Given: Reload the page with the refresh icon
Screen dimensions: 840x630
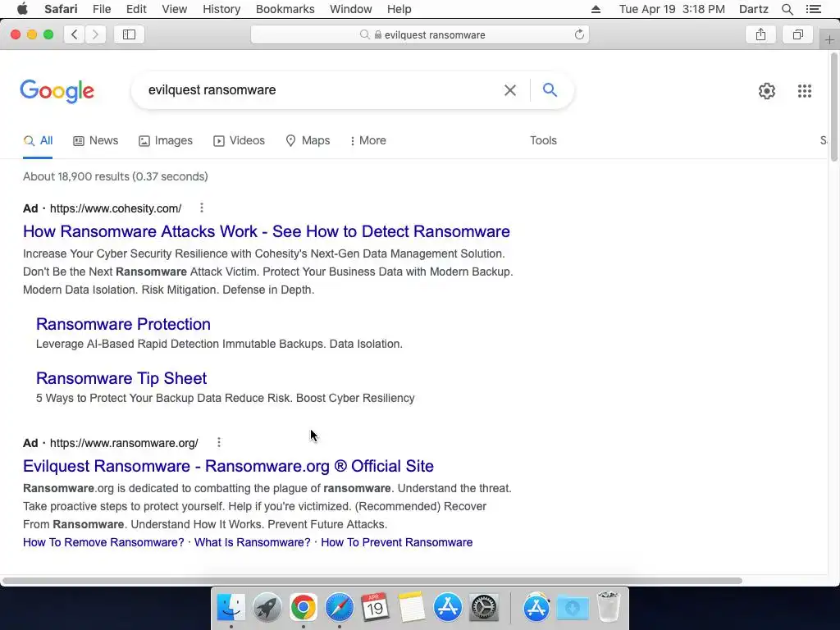Looking at the screenshot, I should 579,34.
